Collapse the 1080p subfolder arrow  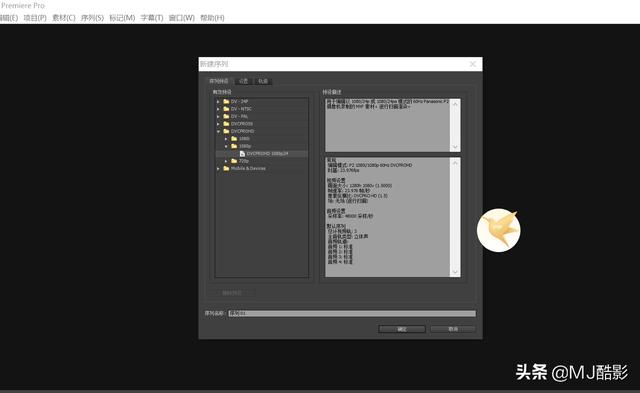226,146
